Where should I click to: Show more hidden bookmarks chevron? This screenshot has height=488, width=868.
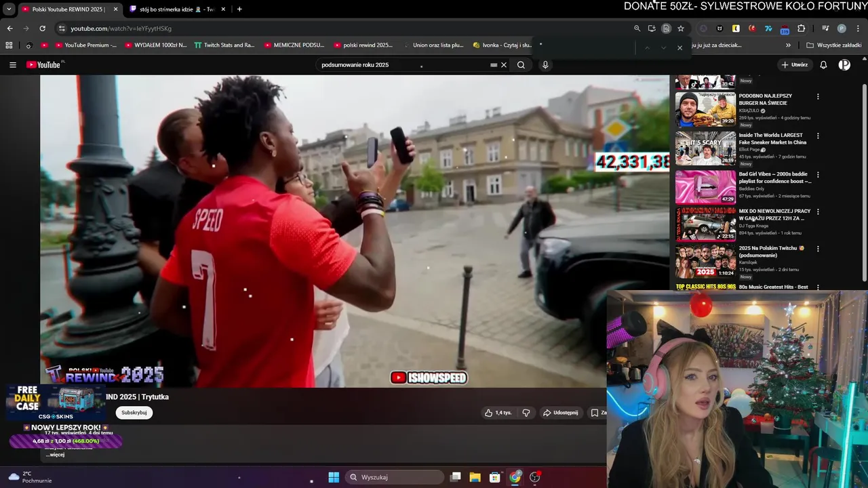click(788, 45)
